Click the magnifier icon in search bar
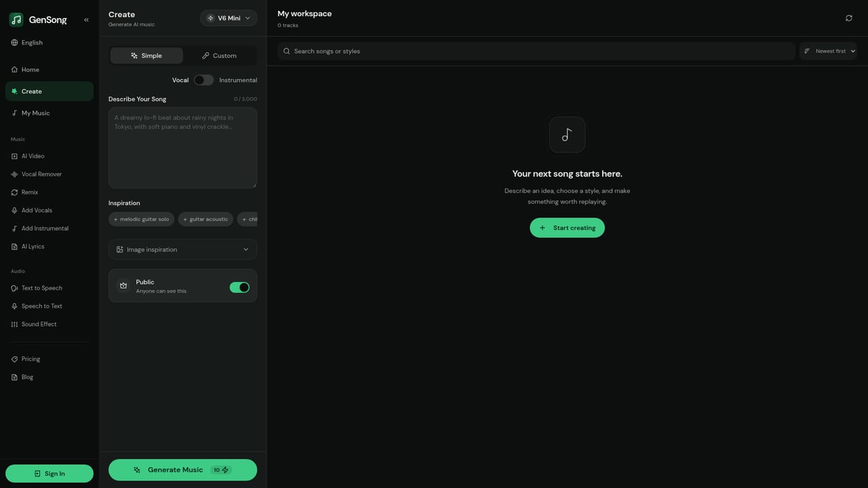The image size is (868, 488). coord(287,51)
